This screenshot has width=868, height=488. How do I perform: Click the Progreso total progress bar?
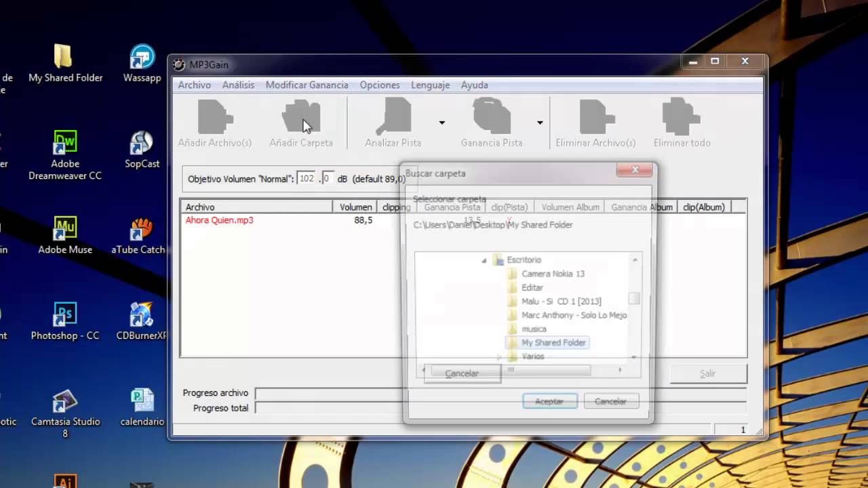(500, 408)
